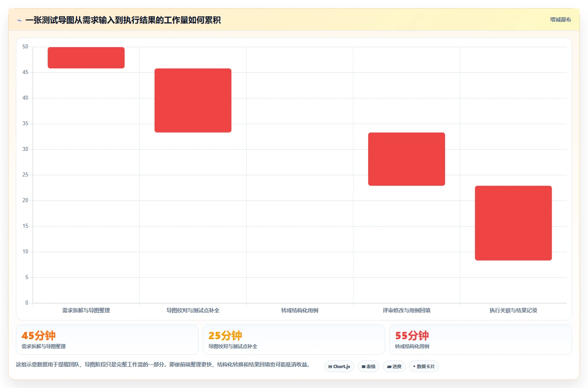Click the 55分钟 data card value
This screenshot has width=588, height=388.
pyautogui.click(x=412, y=336)
